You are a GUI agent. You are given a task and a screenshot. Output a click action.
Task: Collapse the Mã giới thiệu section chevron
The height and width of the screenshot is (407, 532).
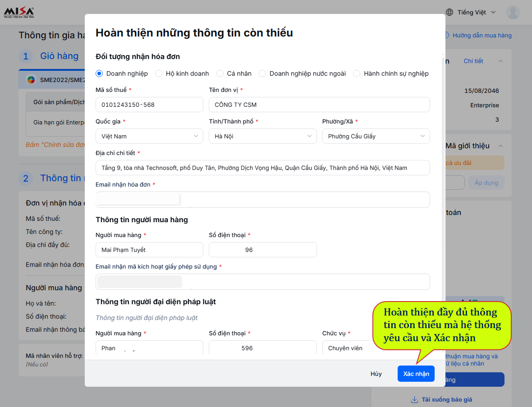click(500, 146)
